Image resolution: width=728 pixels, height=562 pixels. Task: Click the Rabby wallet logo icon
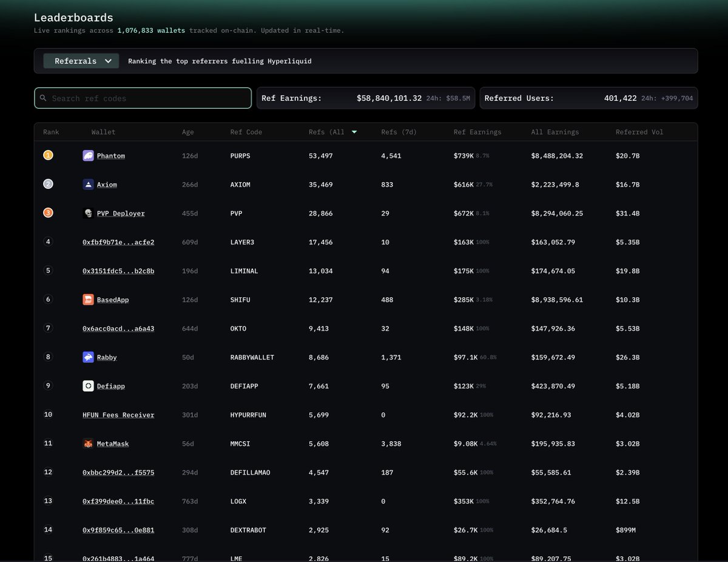(x=88, y=357)
